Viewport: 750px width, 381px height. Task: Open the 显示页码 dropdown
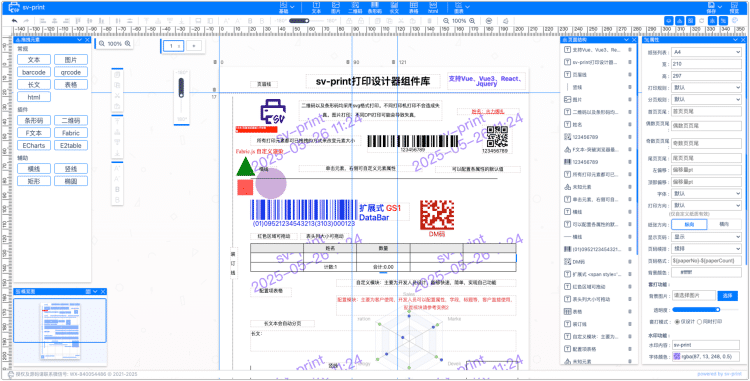(x=706, y=237)
